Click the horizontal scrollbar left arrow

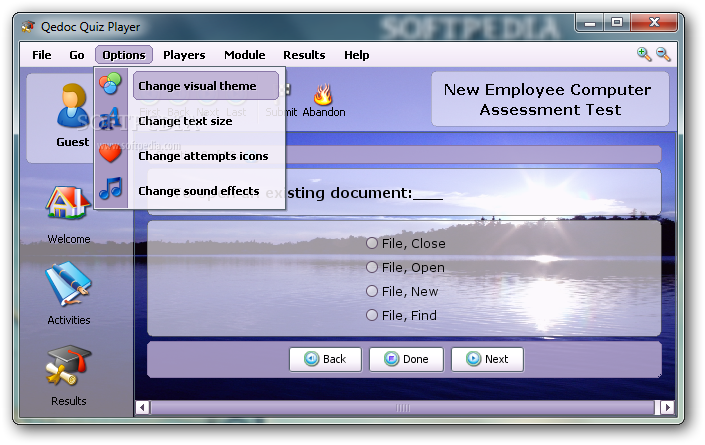tap(143, 408)
